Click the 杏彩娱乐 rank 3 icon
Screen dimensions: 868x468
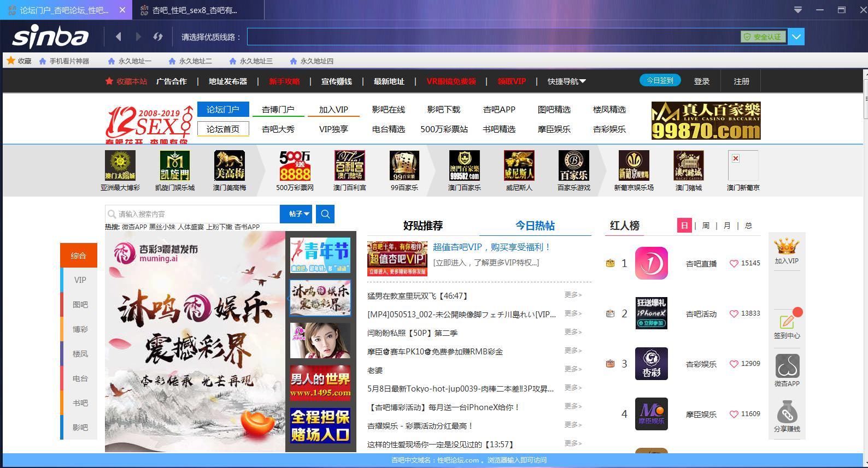click(652, 364)
